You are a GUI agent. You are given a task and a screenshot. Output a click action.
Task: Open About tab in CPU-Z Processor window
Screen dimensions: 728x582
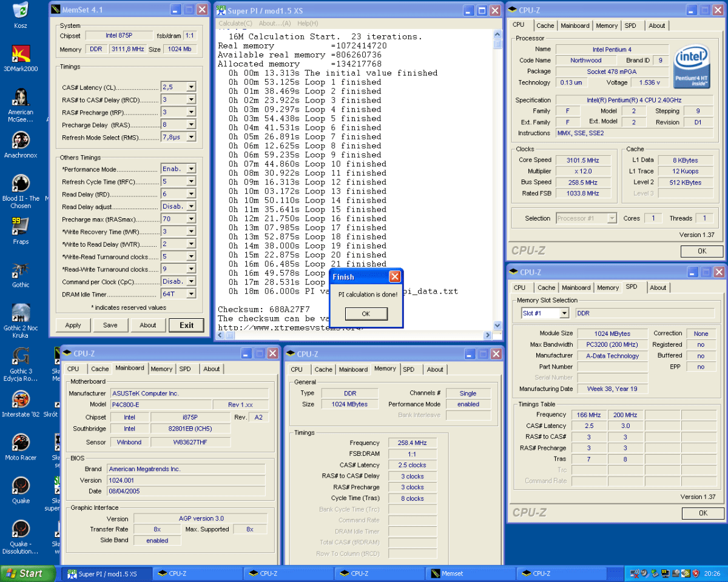coord(657,25)
